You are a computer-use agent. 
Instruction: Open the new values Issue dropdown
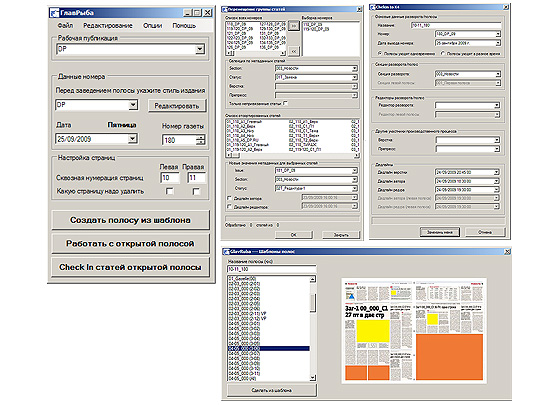point(354,170)
